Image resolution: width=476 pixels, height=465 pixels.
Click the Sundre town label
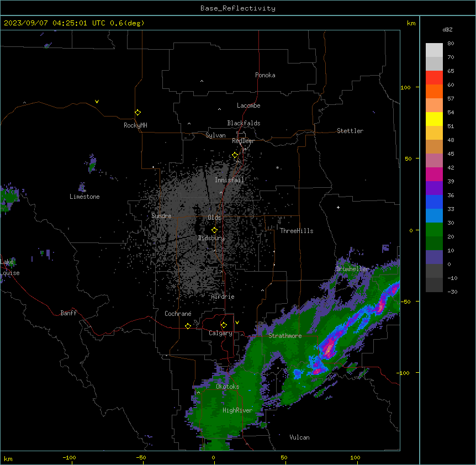(x=161, y=216)
